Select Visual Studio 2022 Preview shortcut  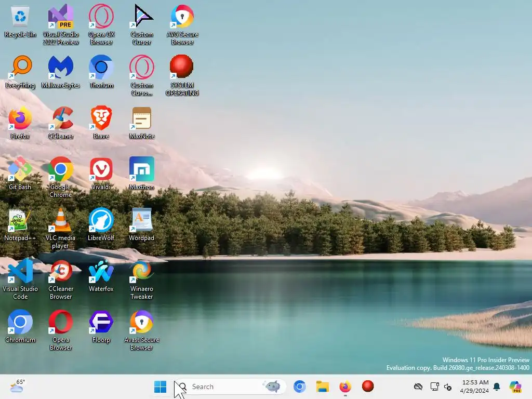61,24
